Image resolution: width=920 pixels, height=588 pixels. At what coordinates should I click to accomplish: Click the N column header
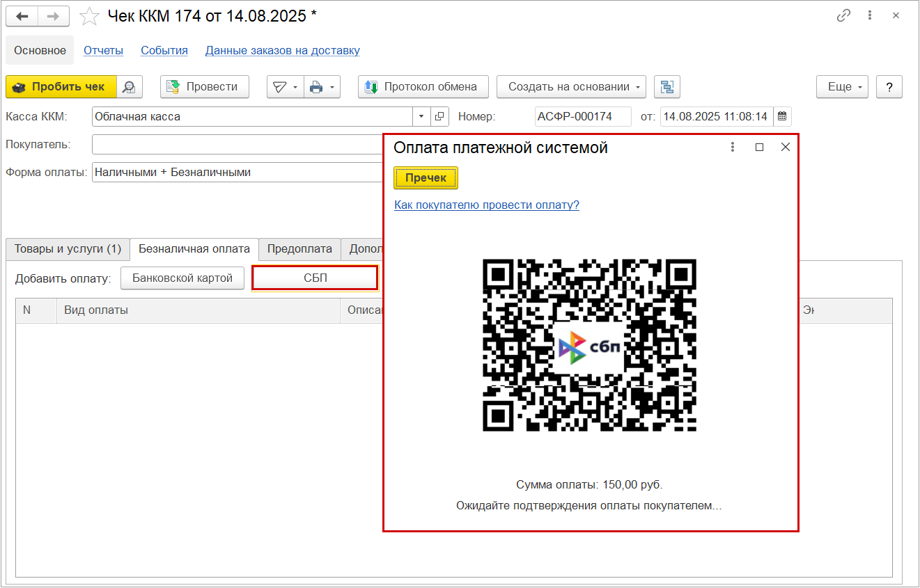click(x=36, y=310)
